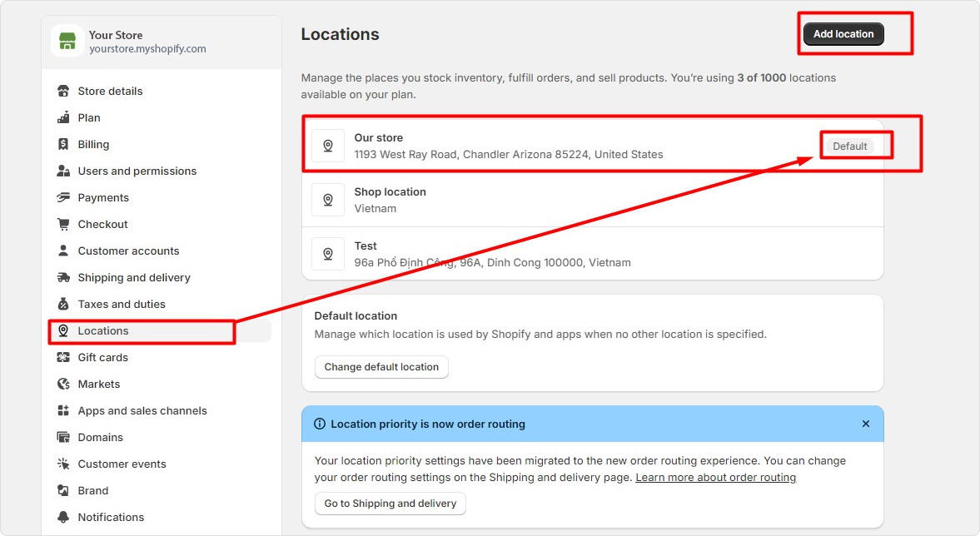Click the Billing dollar icon in sidebar
Viewport: 980px width, 536px height.
[x=63, y=144]
